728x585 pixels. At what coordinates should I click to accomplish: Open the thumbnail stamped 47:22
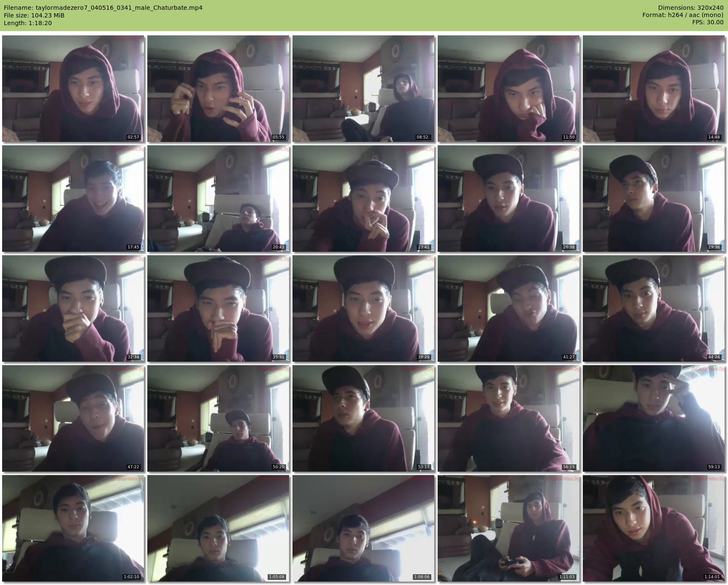coord(73,418)
